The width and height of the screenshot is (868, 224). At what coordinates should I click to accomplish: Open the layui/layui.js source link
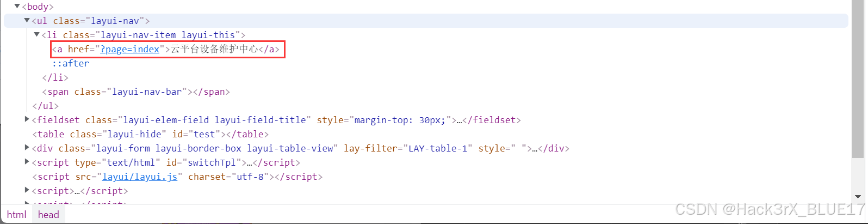click(x=140, y=177)
